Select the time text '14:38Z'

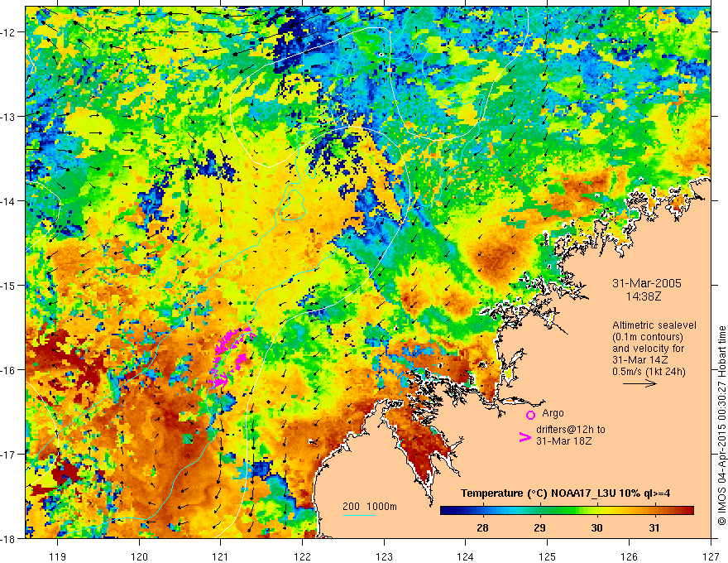(643, 296)
